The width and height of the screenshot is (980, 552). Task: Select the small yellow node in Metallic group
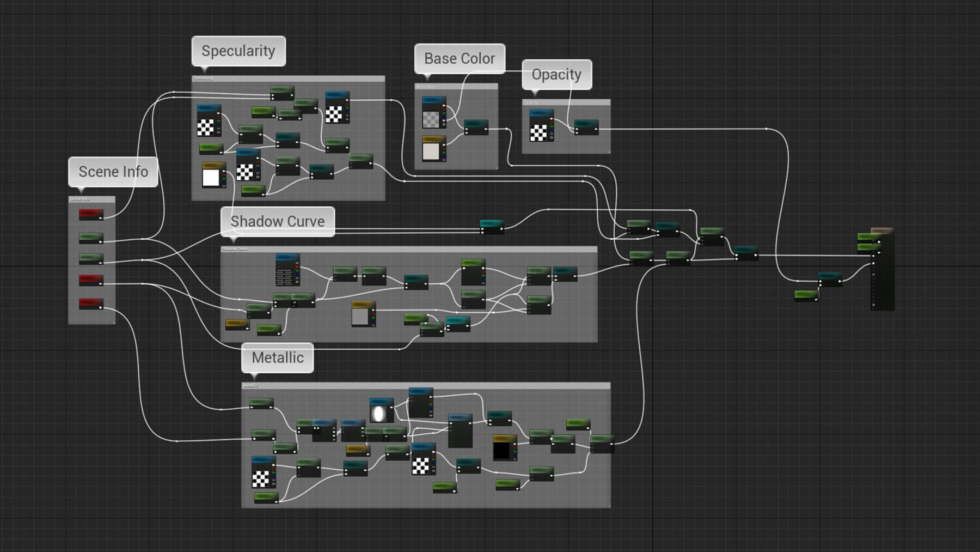coord(358,450)
